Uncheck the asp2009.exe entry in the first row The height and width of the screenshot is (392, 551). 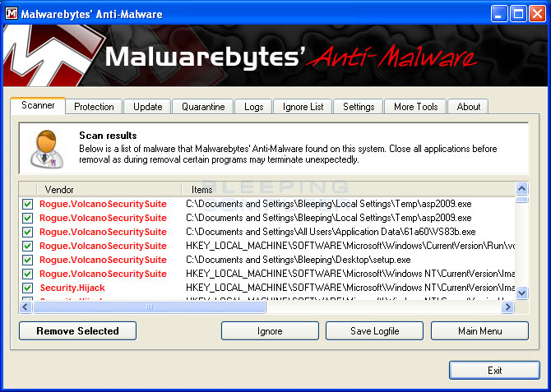click(x=27, y=204)
